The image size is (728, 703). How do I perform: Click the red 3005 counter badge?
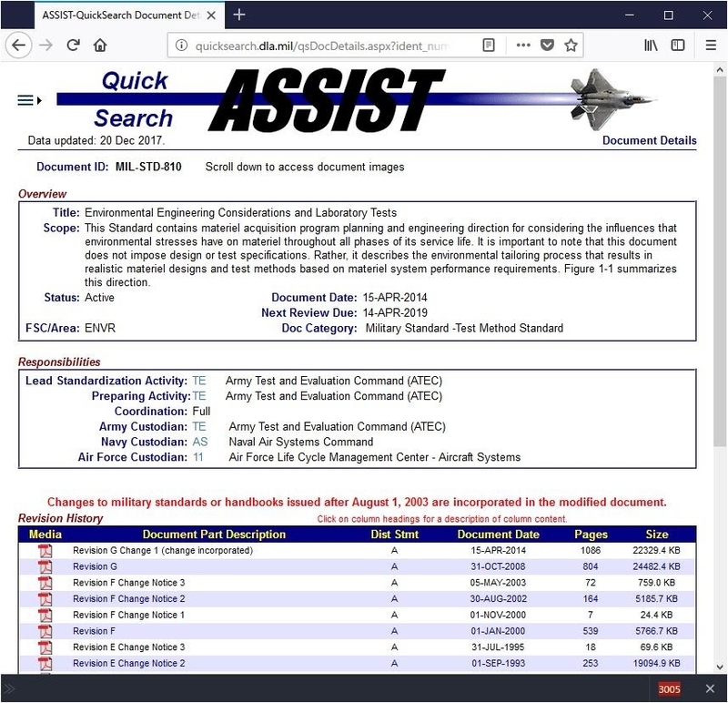tap(669, 689)
